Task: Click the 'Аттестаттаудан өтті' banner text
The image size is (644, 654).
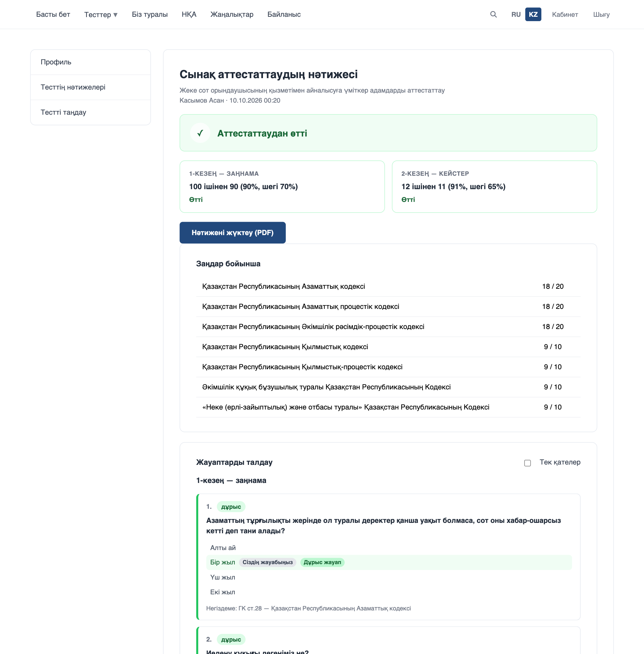Action: pos(262,133)
